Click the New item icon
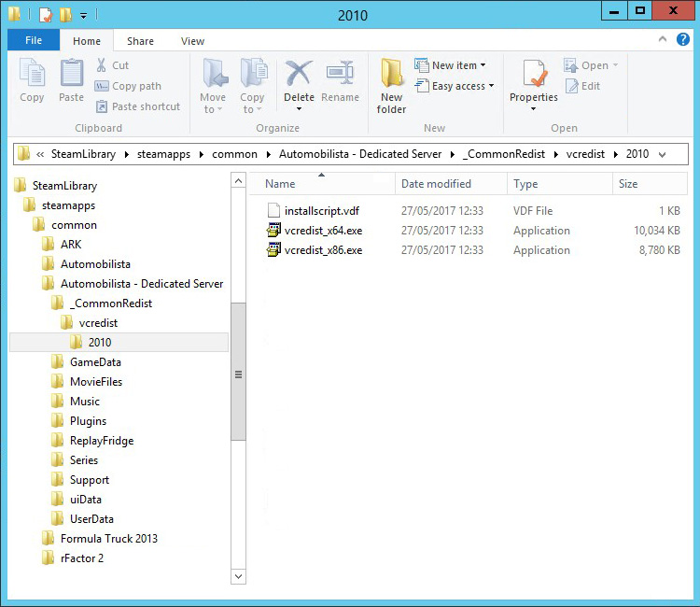The width and height of the screenshot is (700, 607). point(421,65)
